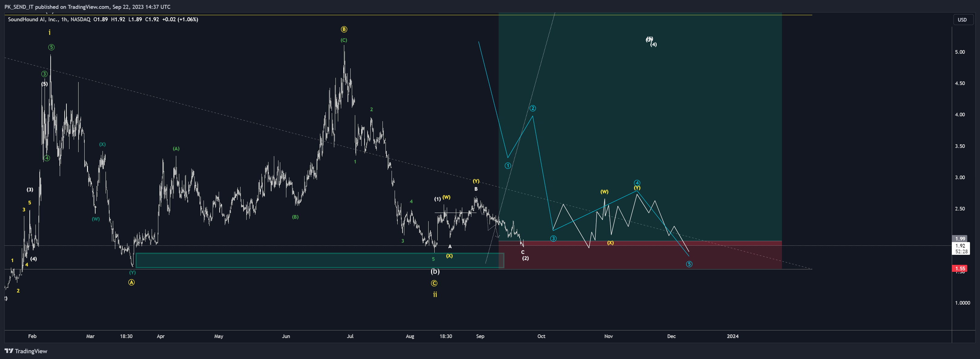Click the Jul time axis label
Viewport: 980px width, 359px height.
(350, 337)
